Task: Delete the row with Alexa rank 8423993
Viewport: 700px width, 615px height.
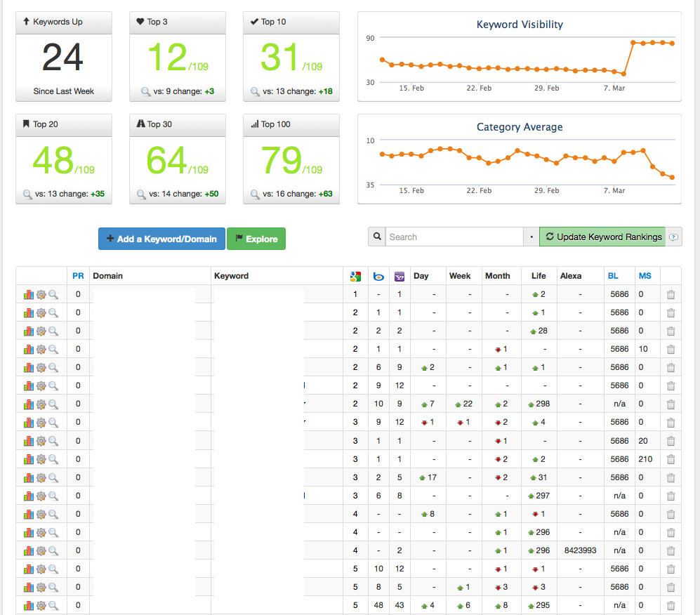Action: click(671, 550)
